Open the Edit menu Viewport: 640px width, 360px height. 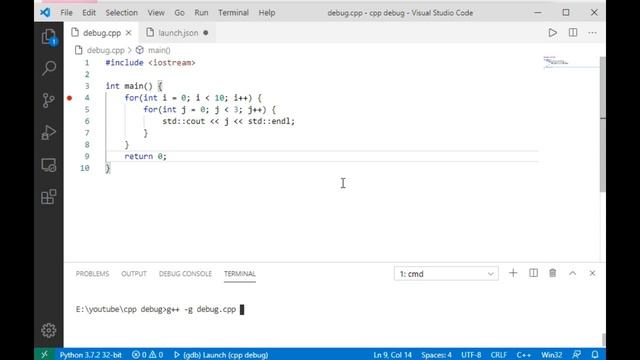tap(89, 13)
